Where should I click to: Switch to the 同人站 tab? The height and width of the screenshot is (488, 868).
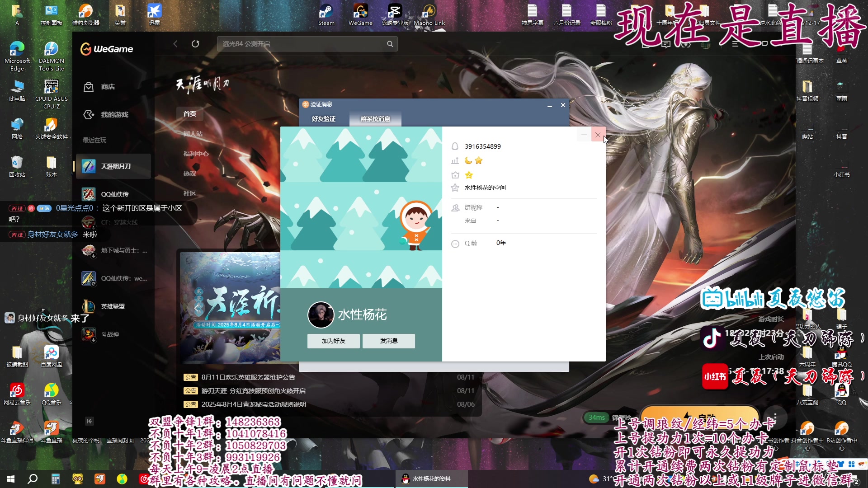click(x=193, y=134)
